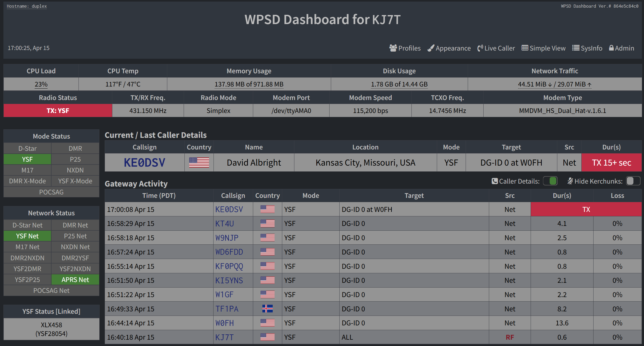The height and width of the screenshot is (346, 644).
Task: Enable P25 Net in Network Status
Action: point(75,236)
